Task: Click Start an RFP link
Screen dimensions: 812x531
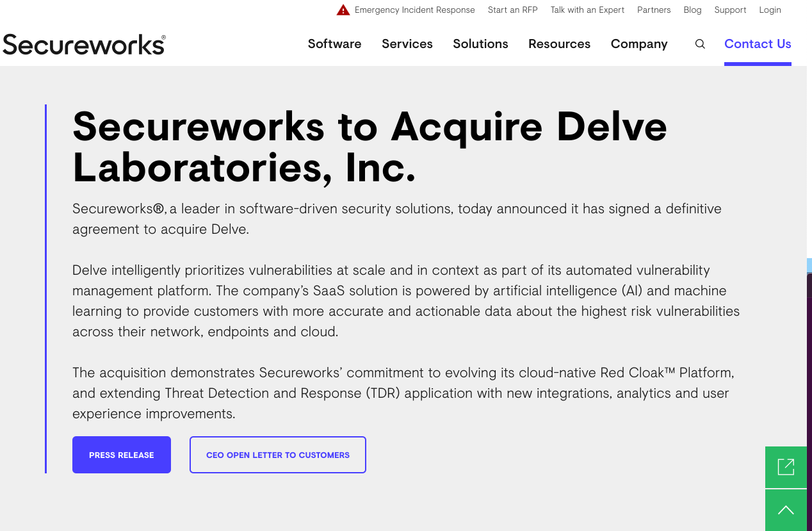Action: click(512, 10)
